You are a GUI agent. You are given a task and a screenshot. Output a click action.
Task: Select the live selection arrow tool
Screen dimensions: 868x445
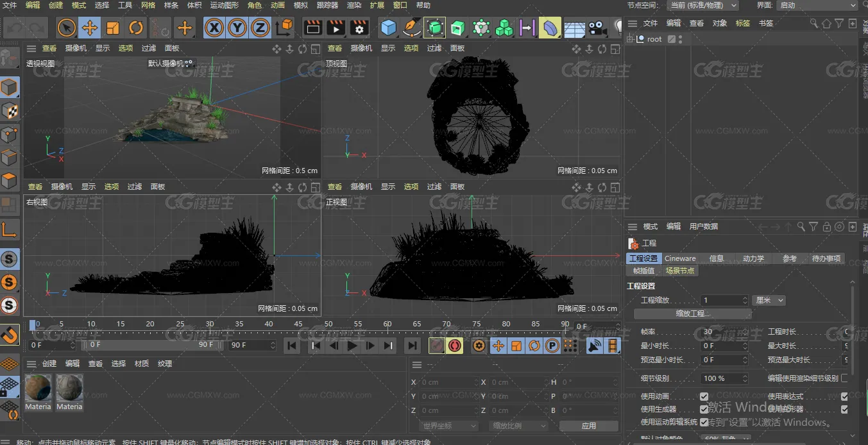67,28
